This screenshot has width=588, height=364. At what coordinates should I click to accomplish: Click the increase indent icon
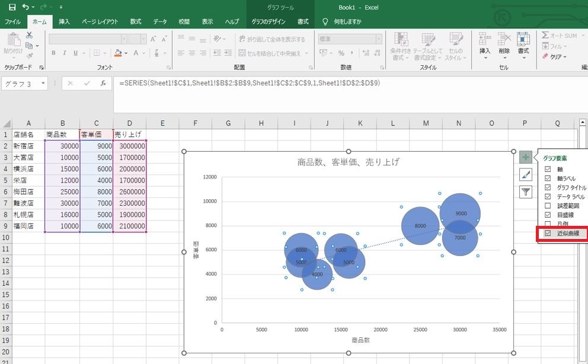(x=228, y=53)
